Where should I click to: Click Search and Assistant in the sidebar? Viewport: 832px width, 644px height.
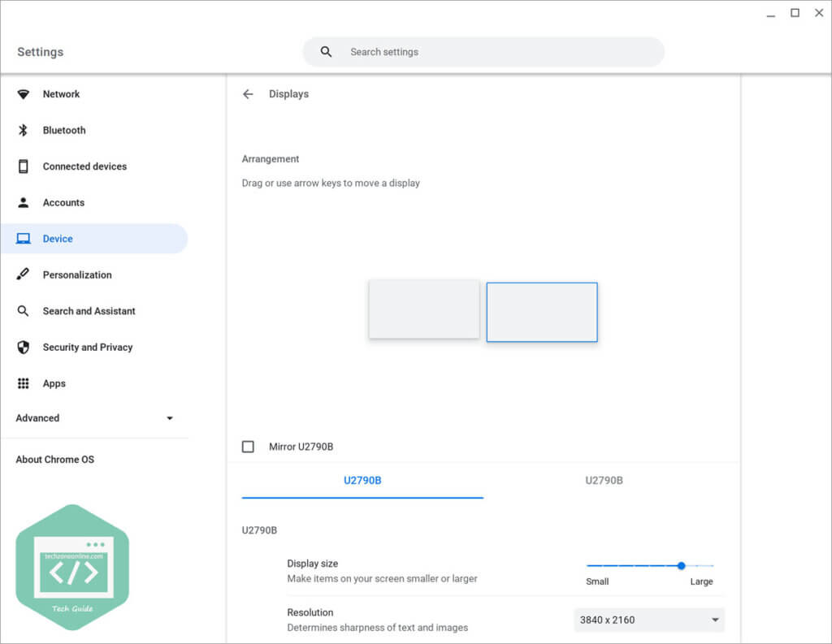point(89,310)
